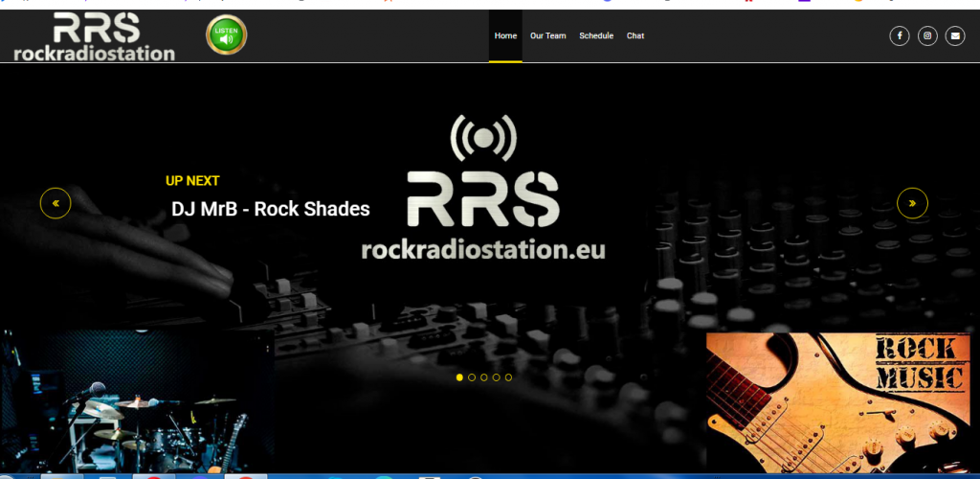Open the drum kit studio thumbnail

coord(137,402)
